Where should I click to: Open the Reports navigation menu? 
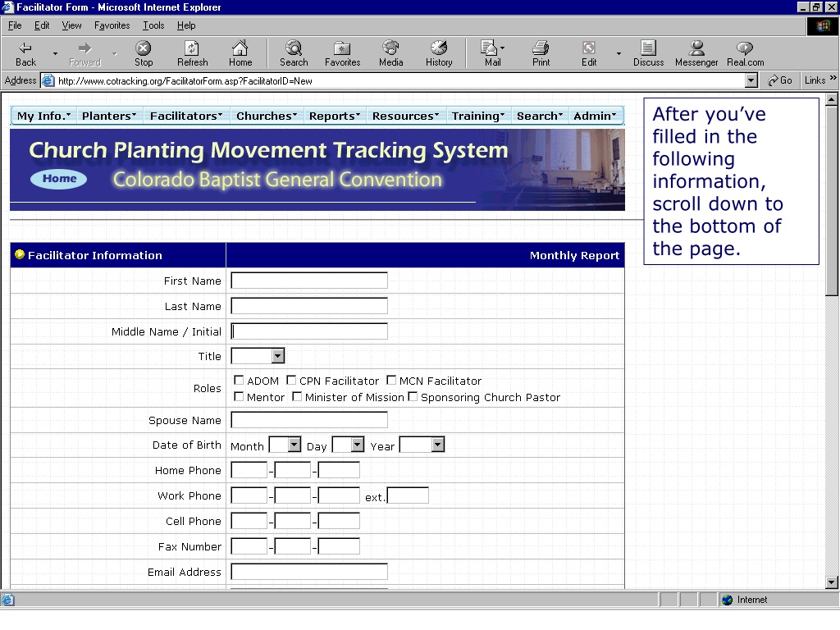(335, 116)
